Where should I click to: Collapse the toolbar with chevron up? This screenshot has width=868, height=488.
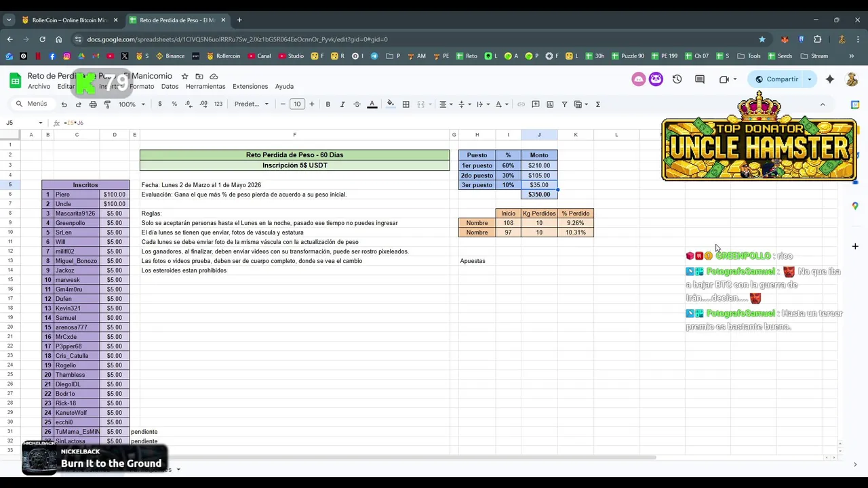coord(823,104)
